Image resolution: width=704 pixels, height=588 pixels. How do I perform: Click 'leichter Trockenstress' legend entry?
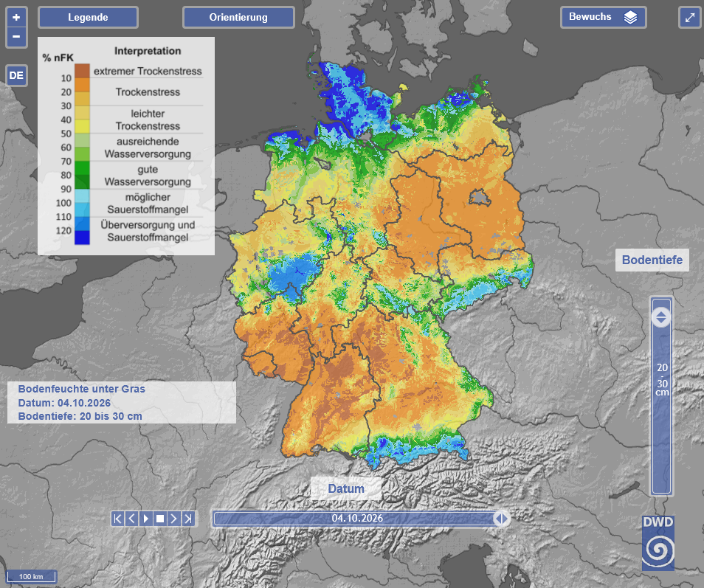[148, 120]
